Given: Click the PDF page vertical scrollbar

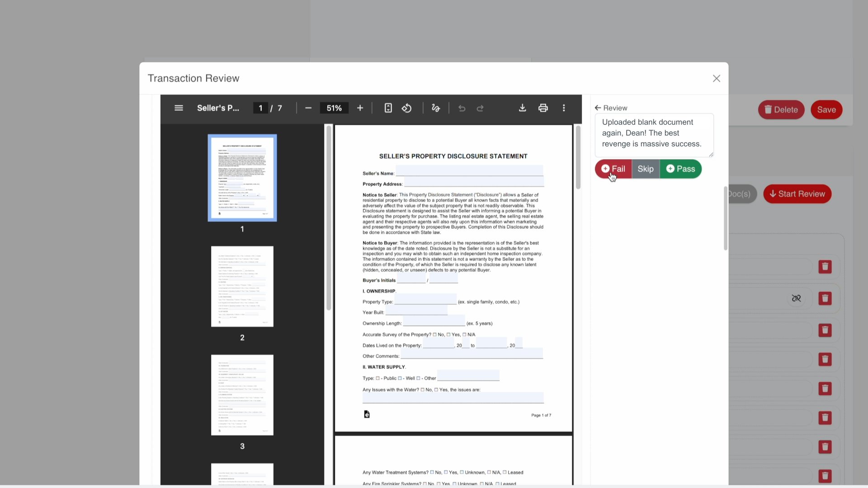Looking at the screenshot, I should pyautogui.click(x=578, y=158).
